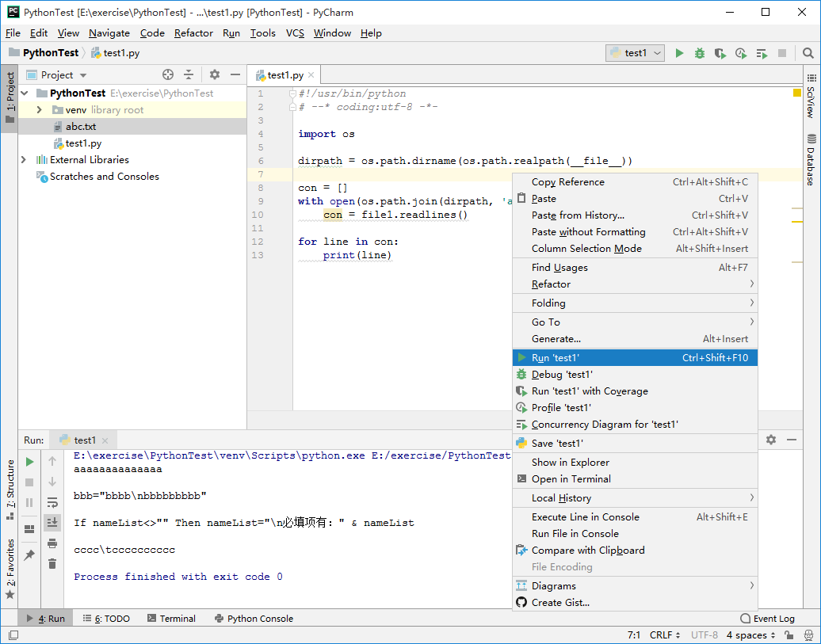Open the 6: TODO tool window

[x=106, y=619]
